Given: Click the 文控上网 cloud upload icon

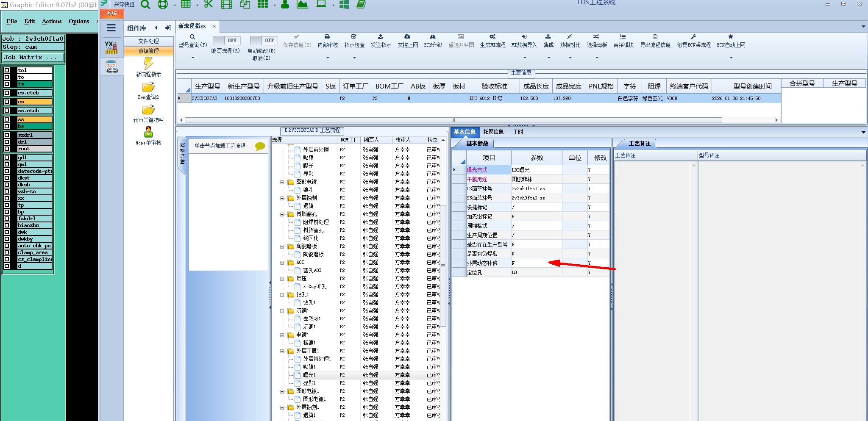Looking at the screenshot, I should click(x=407, y=37).
